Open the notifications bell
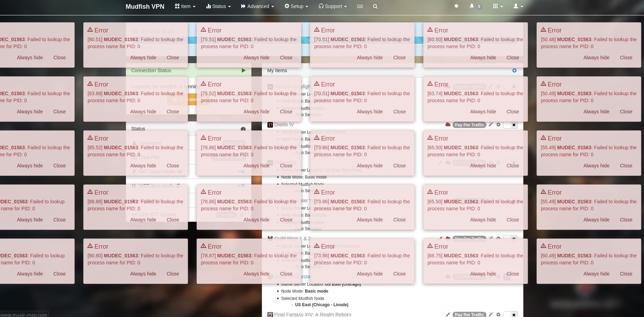The width and height of the screenshot is (644, 317). (x=472, y=6)
